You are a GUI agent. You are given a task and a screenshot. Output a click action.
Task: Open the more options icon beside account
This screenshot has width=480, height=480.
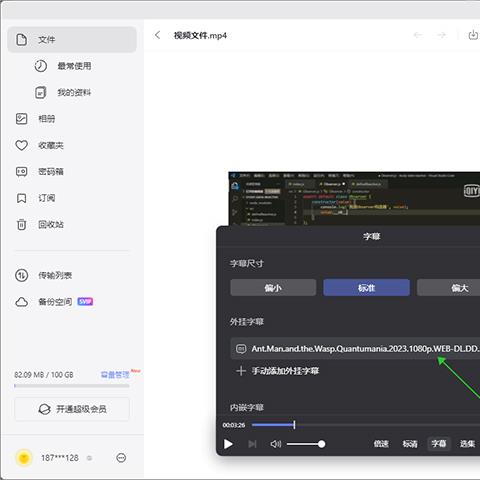121,458
